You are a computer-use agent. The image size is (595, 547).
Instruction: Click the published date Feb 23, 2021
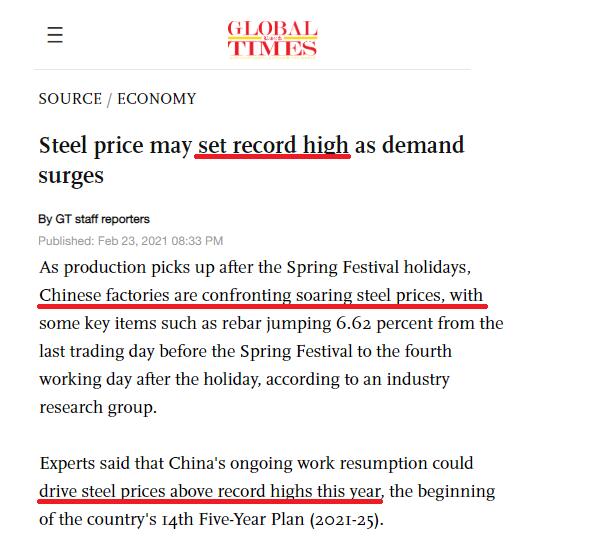point(133,241)
